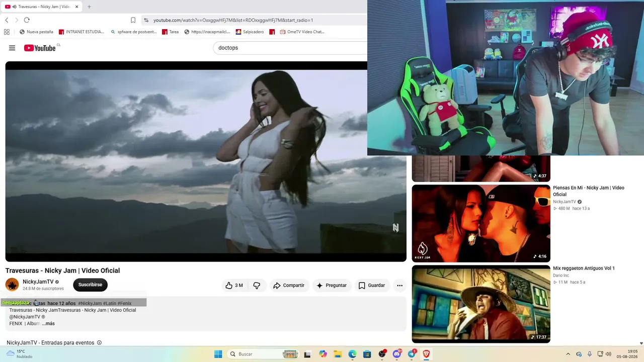Click the Windows taskbar Buscar search box
Screen dimensions: 644x362
[x=263, y=354]
